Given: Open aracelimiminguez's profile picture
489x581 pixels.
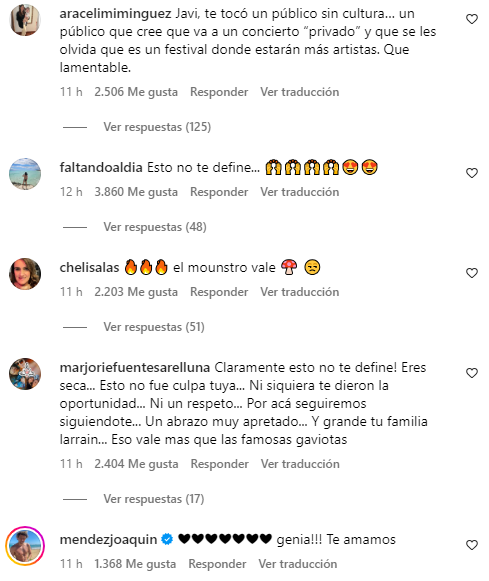Looking at the screenshot, I should pos(25,20).
